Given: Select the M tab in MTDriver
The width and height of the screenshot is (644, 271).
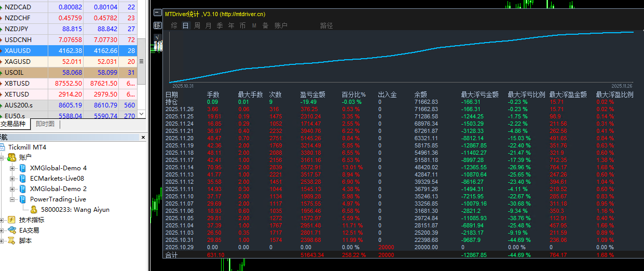Looking at the screenshot, I should pos(254,25).
